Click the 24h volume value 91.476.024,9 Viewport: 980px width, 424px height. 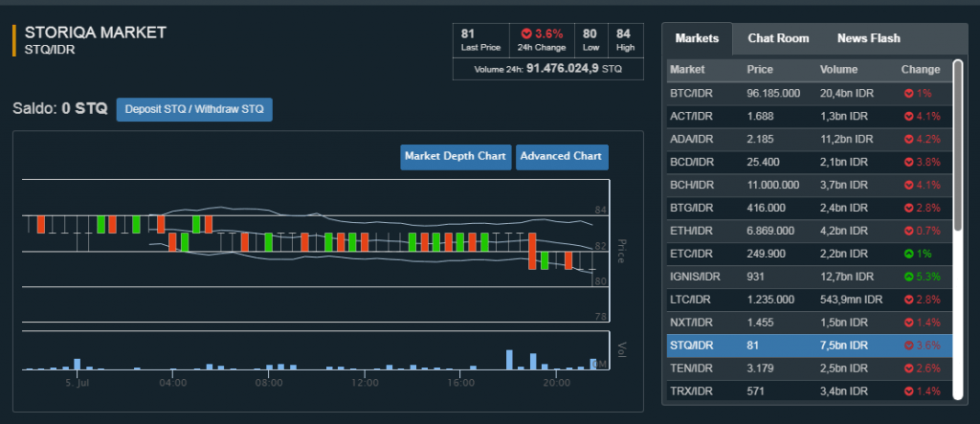click(x=563, y=69)
